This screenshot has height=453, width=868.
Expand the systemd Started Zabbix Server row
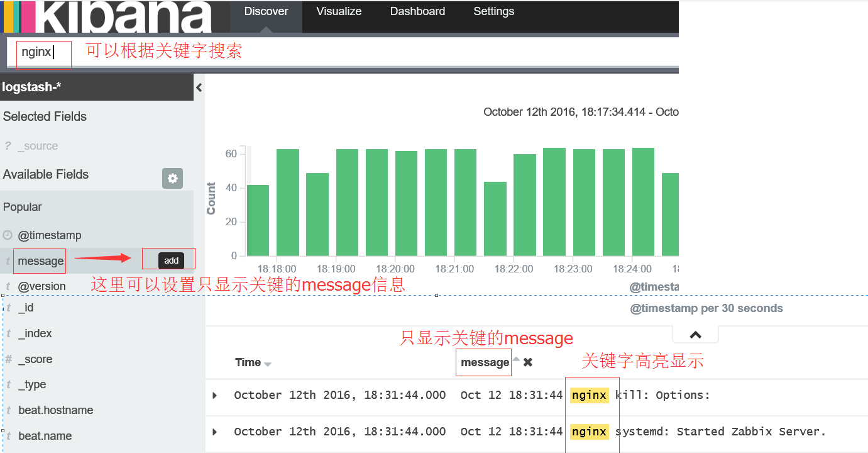tap(214, 432)
